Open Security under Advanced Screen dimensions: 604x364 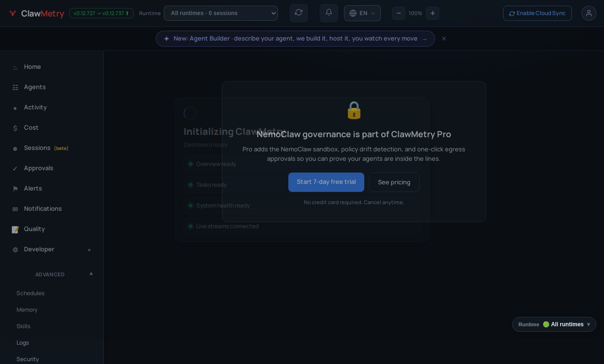tap(28, 359)
